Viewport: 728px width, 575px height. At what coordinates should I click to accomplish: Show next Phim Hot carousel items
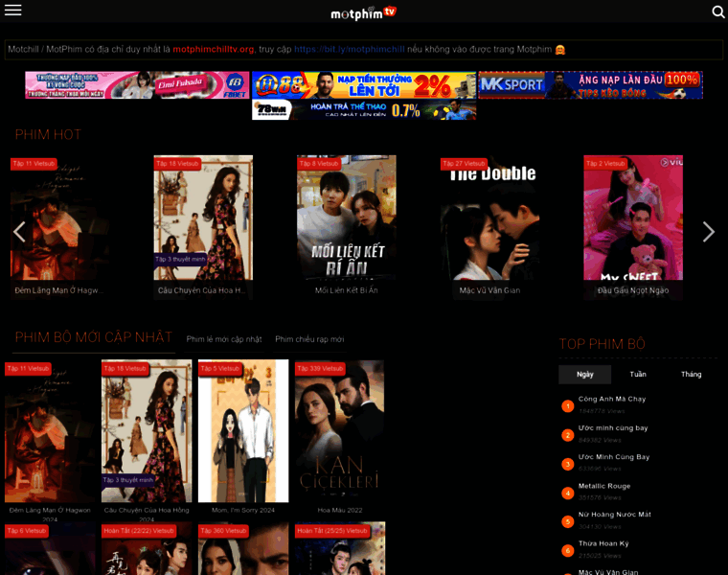point(708,232)
